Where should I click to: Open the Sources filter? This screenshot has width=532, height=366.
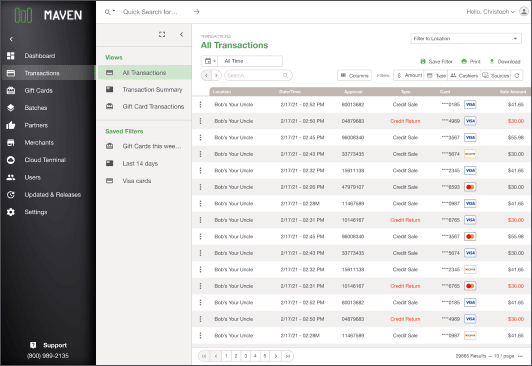click(495, 75)
